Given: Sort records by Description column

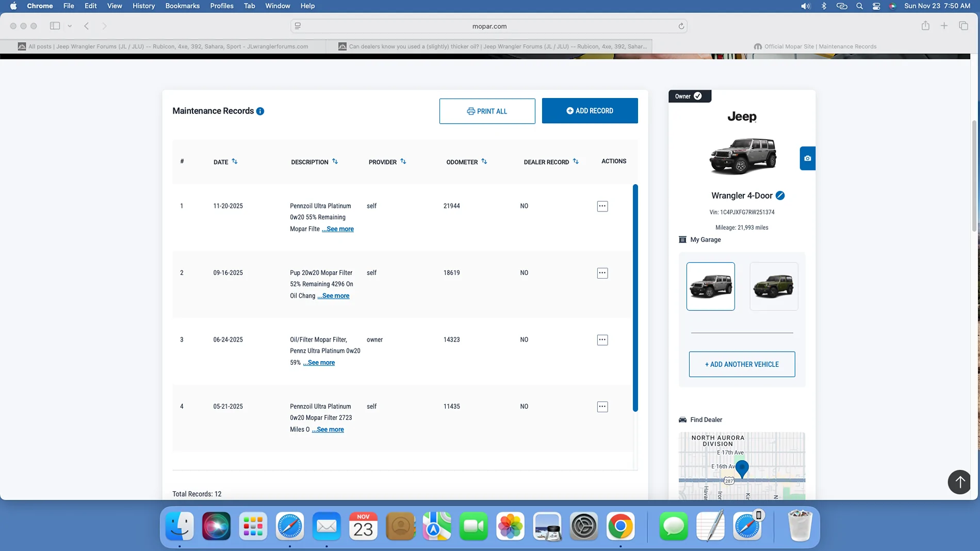Looking at the screenshot, I should (x=335, y=161).
